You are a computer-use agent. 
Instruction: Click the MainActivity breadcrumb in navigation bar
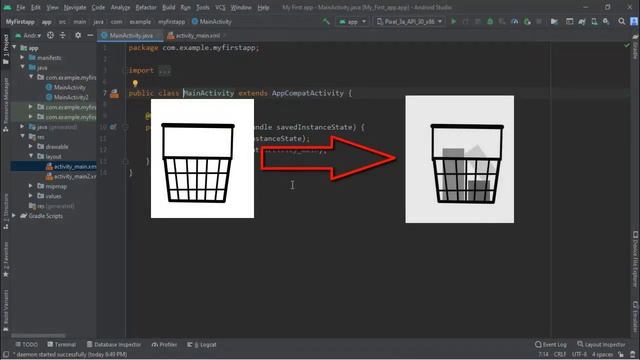pos(211,22)
